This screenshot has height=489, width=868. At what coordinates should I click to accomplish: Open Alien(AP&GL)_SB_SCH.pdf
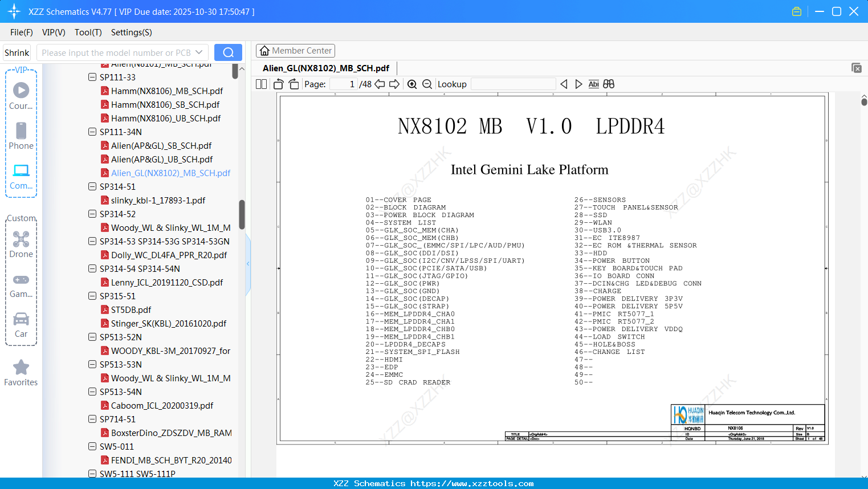point(161,145)
